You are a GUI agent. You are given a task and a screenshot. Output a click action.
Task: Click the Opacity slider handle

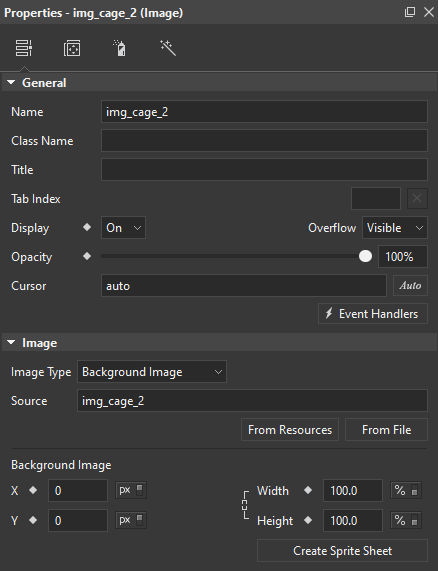[x=365, y=256]
